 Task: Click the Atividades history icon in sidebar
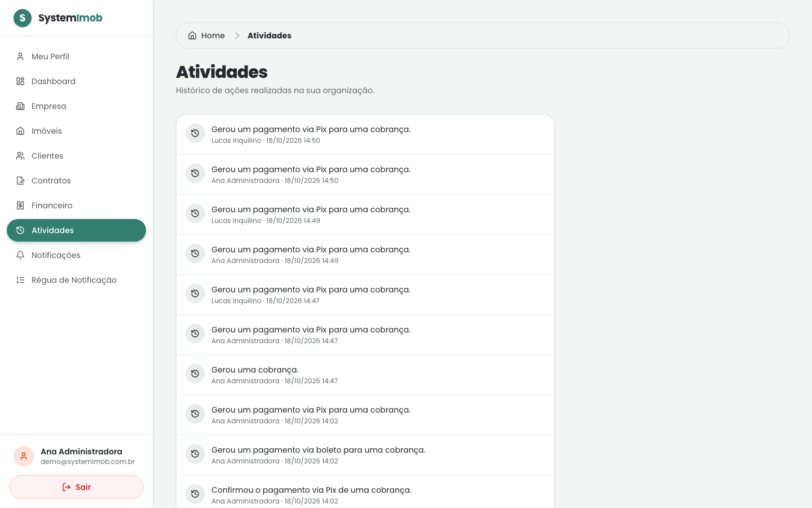20,230
